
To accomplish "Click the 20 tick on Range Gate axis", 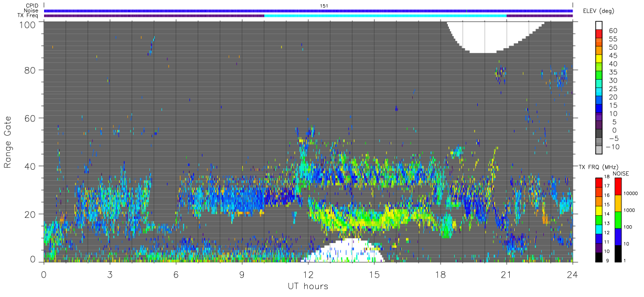I will pyautogui.click(x=30, y=214).
